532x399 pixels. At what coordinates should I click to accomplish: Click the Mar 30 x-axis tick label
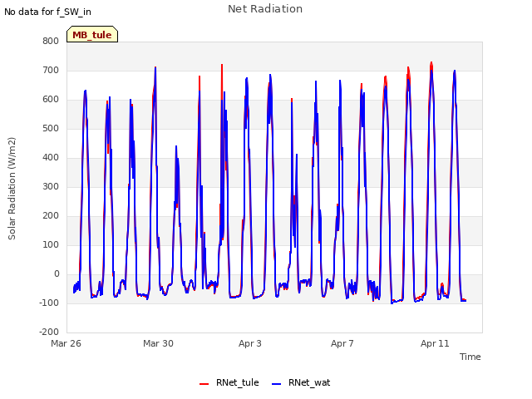(x=158, y=343)
